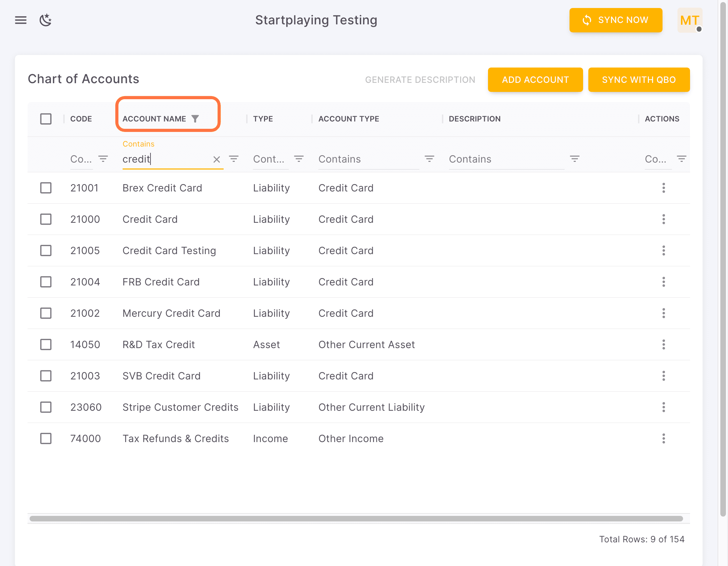Open the filter funnel on Account Name header
This screenshot has height=566, width=728.
196,118
